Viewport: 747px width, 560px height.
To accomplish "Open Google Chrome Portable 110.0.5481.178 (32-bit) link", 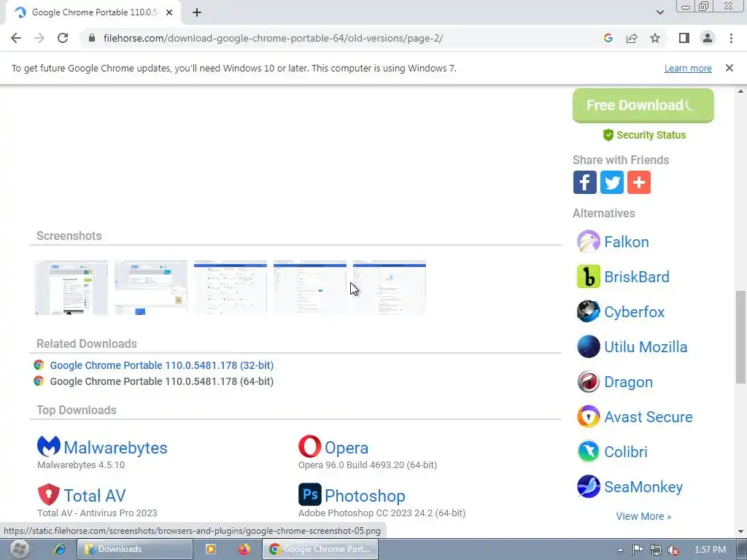I will [161, 365].
